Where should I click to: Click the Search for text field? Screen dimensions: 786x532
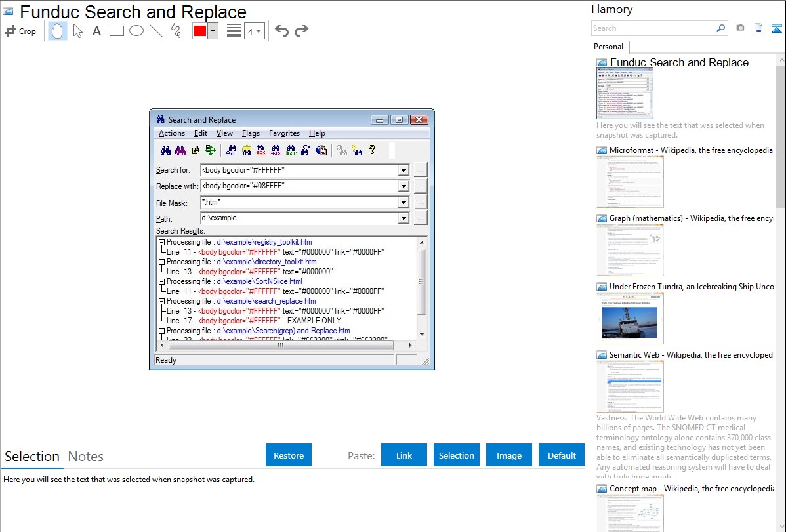coord(299,170)
